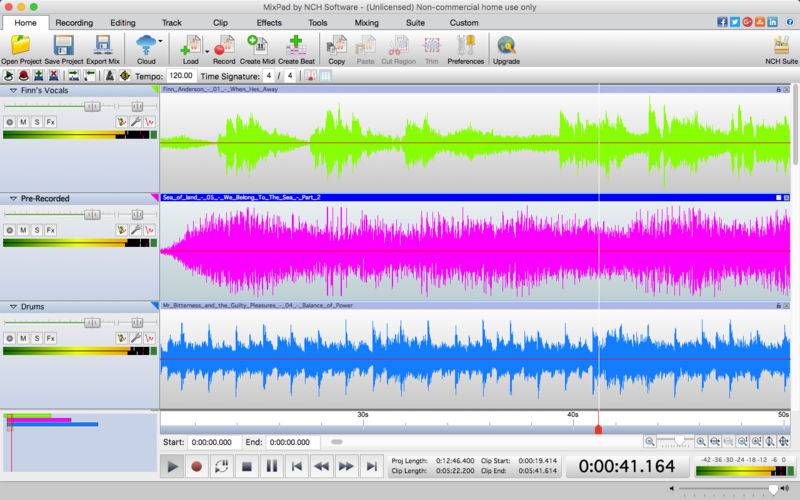Click the Tempo input field
Image resolution: width=800 pixels, height=500 pixels.
pos(181,76)
